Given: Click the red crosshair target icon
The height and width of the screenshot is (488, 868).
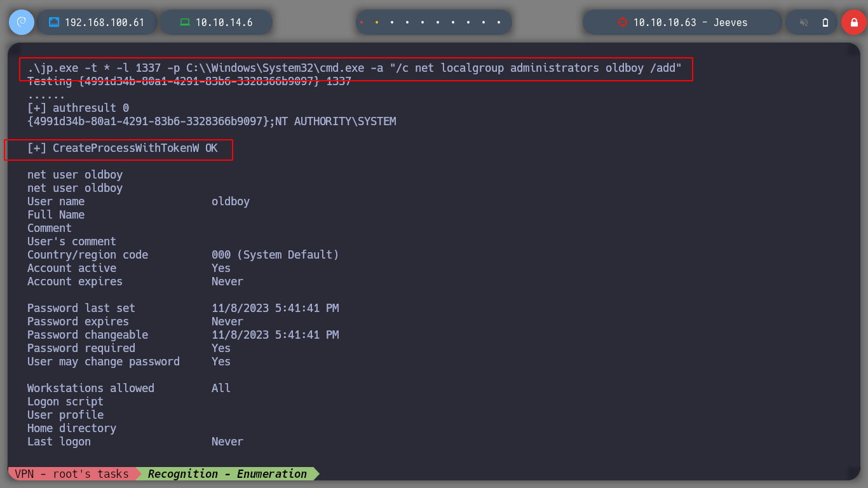Looking at the screenshot, I should tap(622, 22).
